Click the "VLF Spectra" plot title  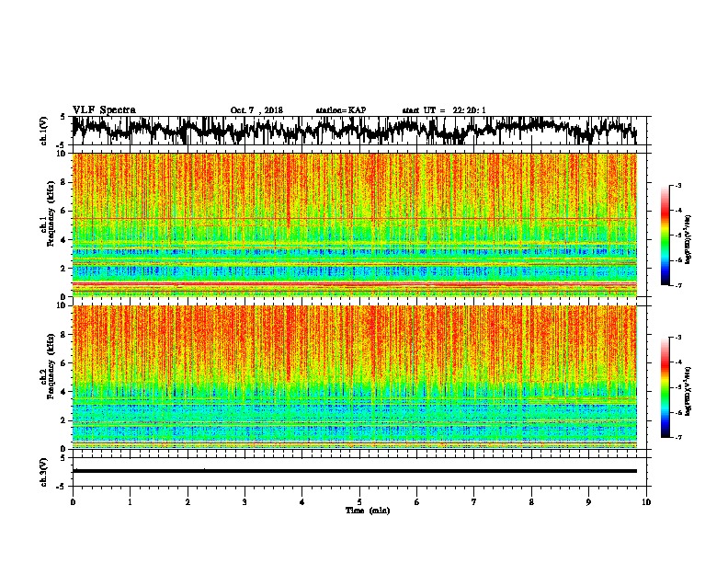tap(104, 110)
